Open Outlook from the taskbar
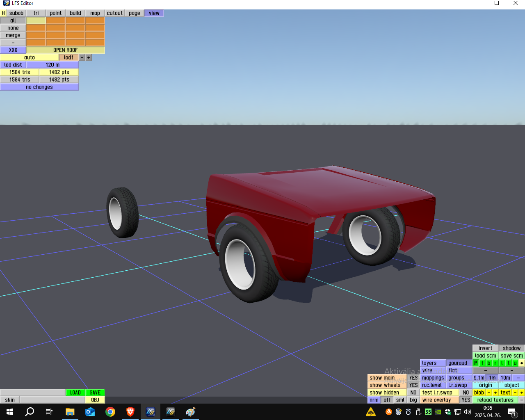 [90, 412]
